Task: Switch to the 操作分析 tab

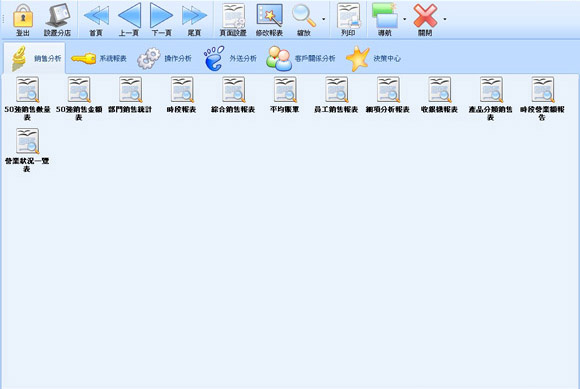Action: [x=165, y=58]
